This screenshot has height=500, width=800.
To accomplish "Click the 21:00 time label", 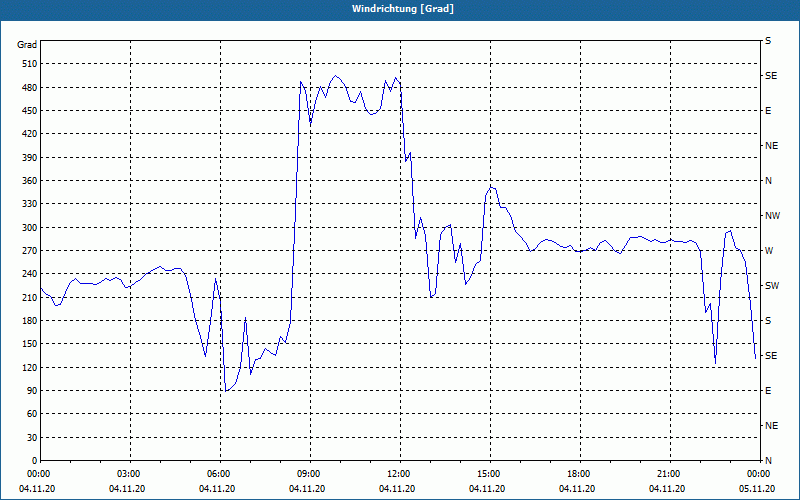I will pyautogui.click(x=670, y=474).
